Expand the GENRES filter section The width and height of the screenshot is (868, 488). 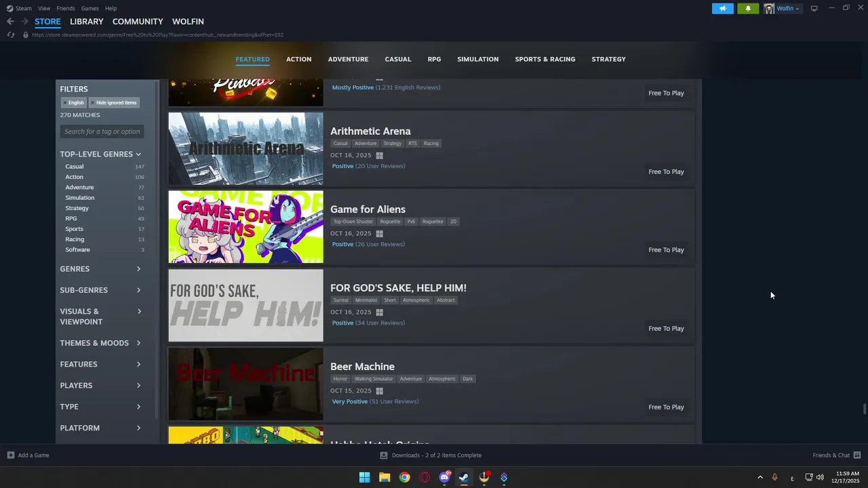pyautogui.click(x=100, y=269)
